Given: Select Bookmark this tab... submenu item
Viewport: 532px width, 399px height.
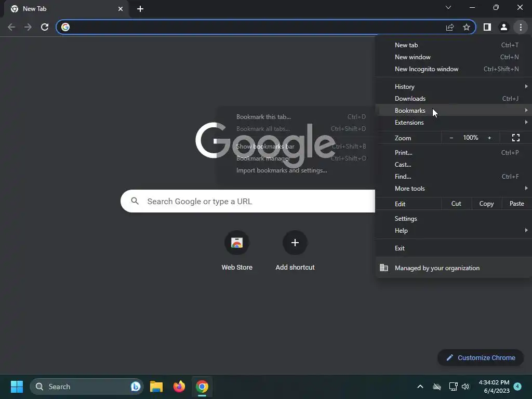Looking at the screenshot, I should pos(296,117).
